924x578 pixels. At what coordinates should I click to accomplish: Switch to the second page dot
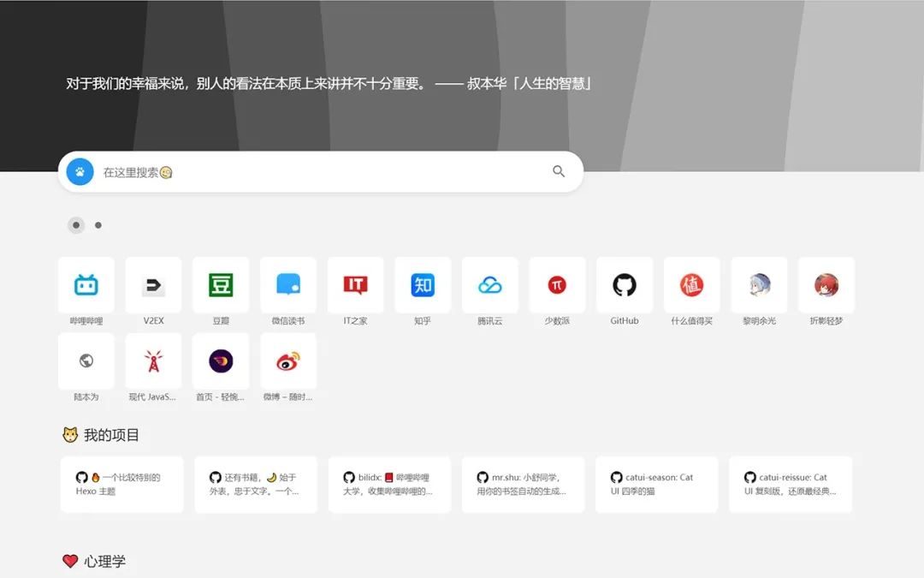click(x=98, y=224)
